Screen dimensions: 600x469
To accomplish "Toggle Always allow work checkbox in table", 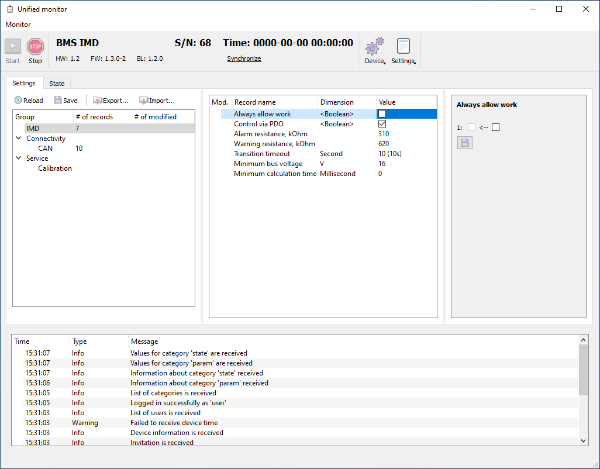I will [x=382, y=114].
